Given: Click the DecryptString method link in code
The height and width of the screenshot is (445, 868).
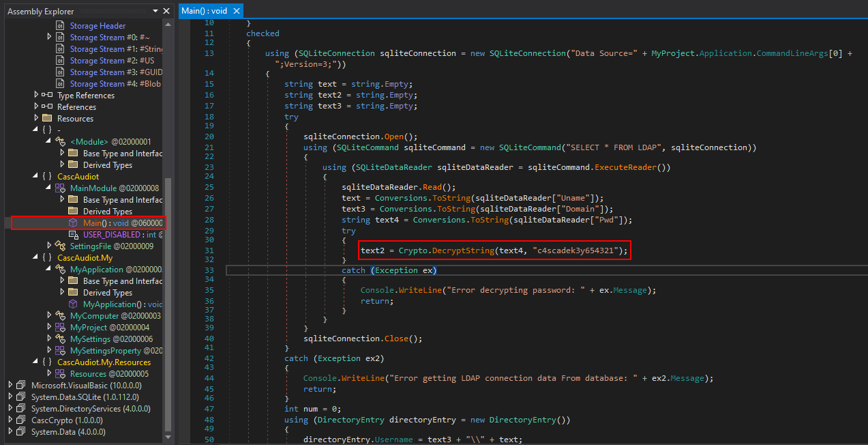Looking at the screenshot, I should pos(464,251).
